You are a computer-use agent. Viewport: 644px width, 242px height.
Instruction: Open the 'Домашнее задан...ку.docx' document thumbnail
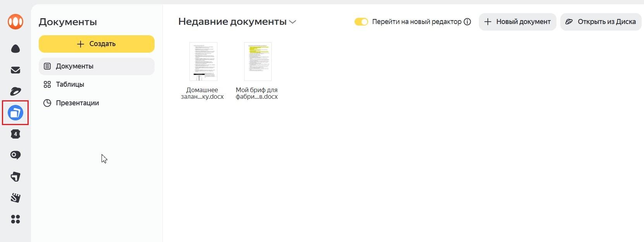point(203,62)
